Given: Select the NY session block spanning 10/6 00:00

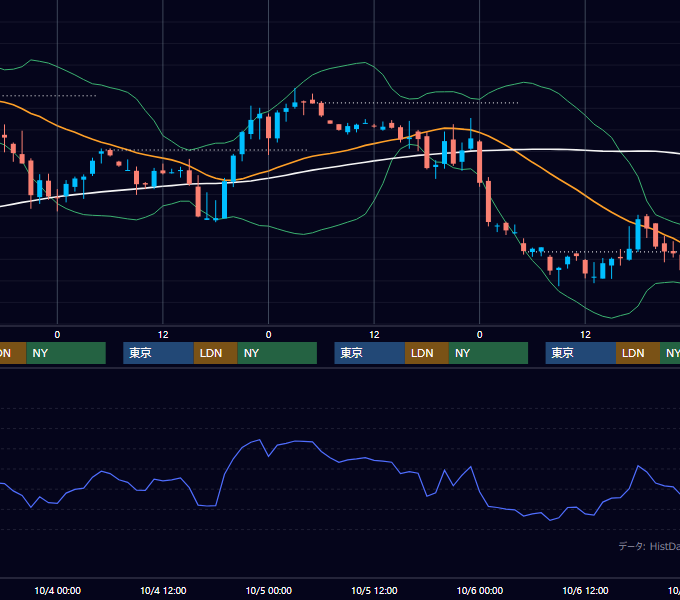Looking at the screenshot, I should [x=488, y=353].
